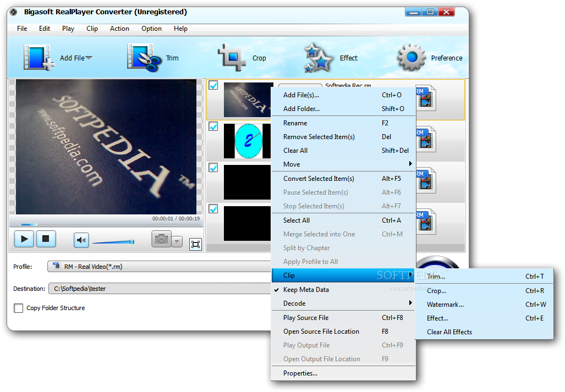Open the snapshot options dropdown arrow

pyautogui.click(x=177, y=241)
